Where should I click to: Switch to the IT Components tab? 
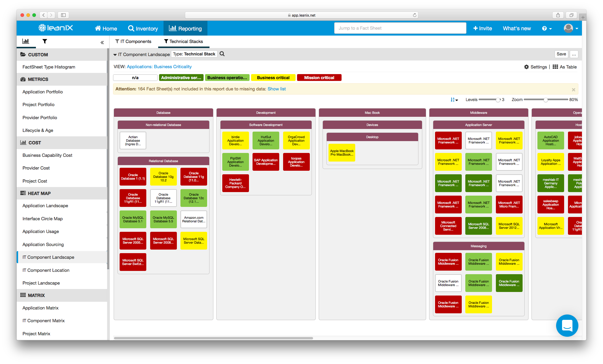click(x=133, y=41)
